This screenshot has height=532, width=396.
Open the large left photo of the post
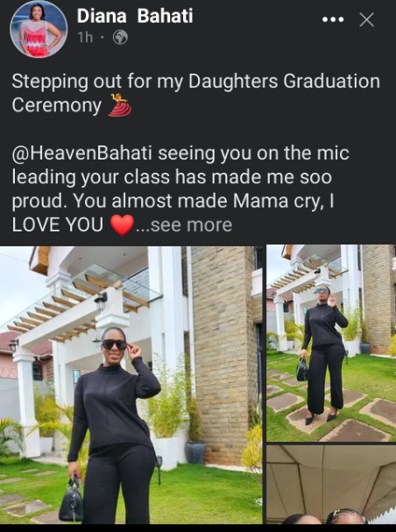click(131, 385)
